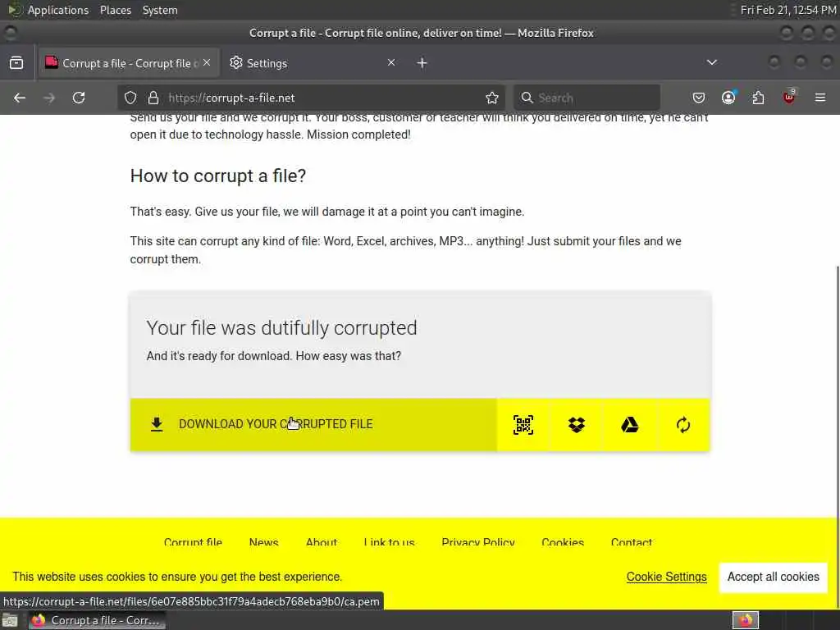The image size is (840, 630).
Task: Open Firefox account icon
Action: (x=728, y=98)
